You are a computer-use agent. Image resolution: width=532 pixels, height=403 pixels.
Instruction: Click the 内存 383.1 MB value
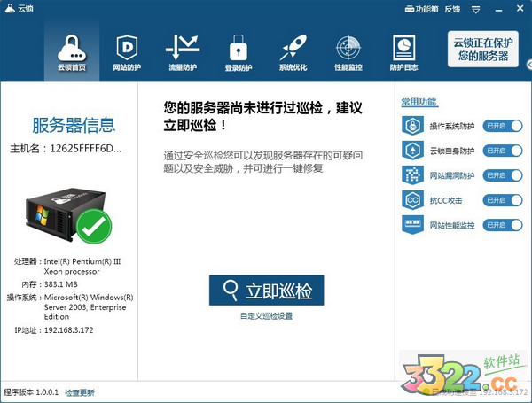60,284
